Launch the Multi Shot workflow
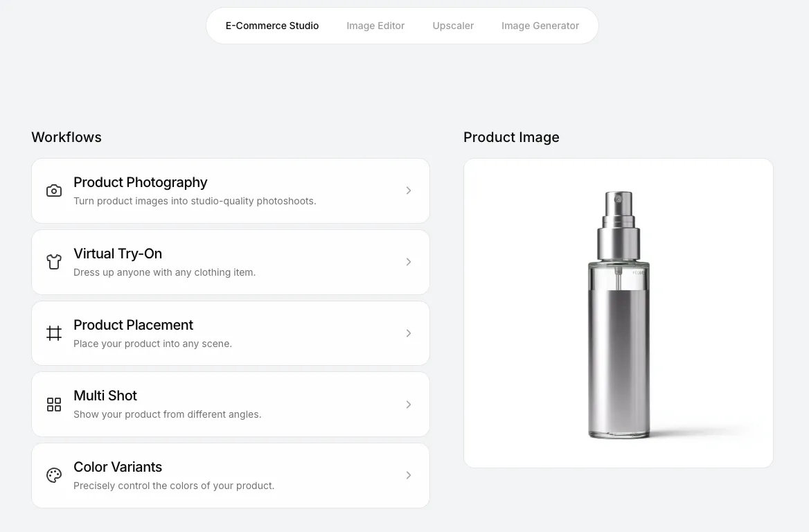809x532 pixels. pos(208,404)
